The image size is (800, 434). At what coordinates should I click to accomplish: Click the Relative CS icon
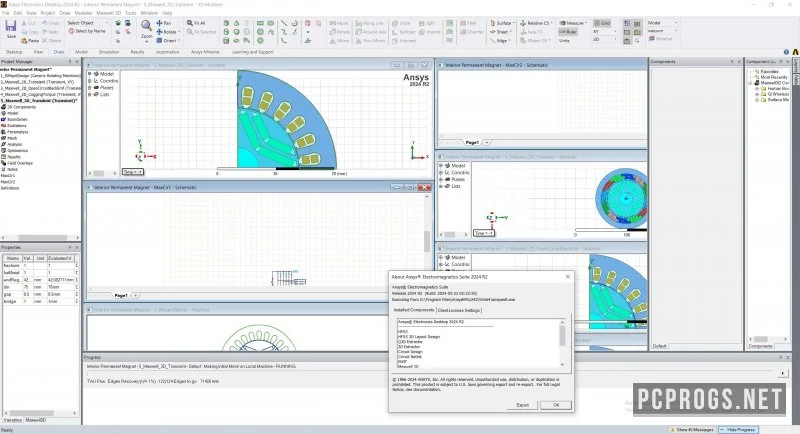coord(536,23)
